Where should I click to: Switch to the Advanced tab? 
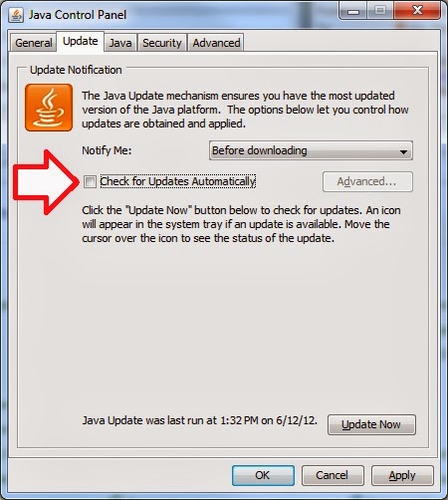[x=216, y=43]
